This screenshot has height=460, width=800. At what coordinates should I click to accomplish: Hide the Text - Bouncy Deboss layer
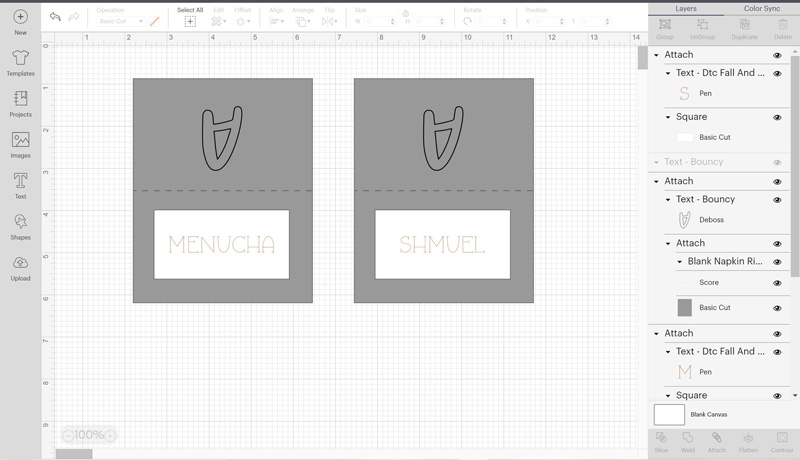pyautogui.click(x=777, y=200)
